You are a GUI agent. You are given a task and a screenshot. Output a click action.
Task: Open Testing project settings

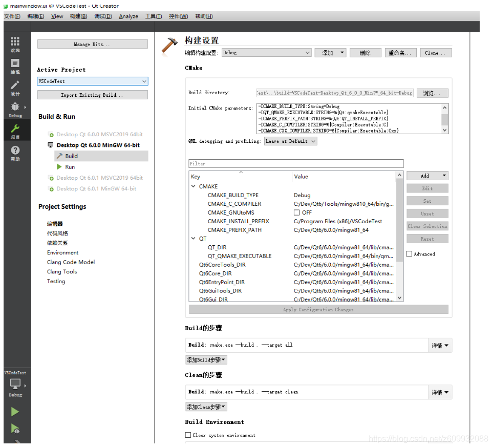click(x=56, y=282)
